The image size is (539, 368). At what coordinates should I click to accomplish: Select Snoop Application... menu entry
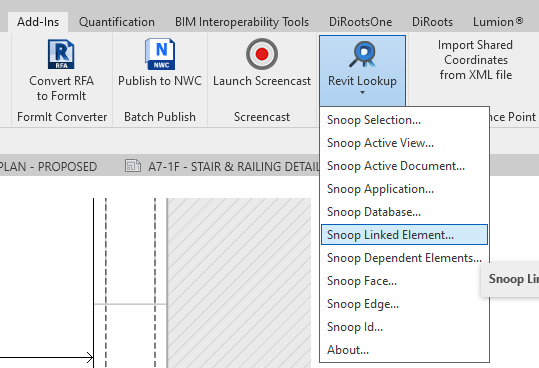(x=405, y=189)
